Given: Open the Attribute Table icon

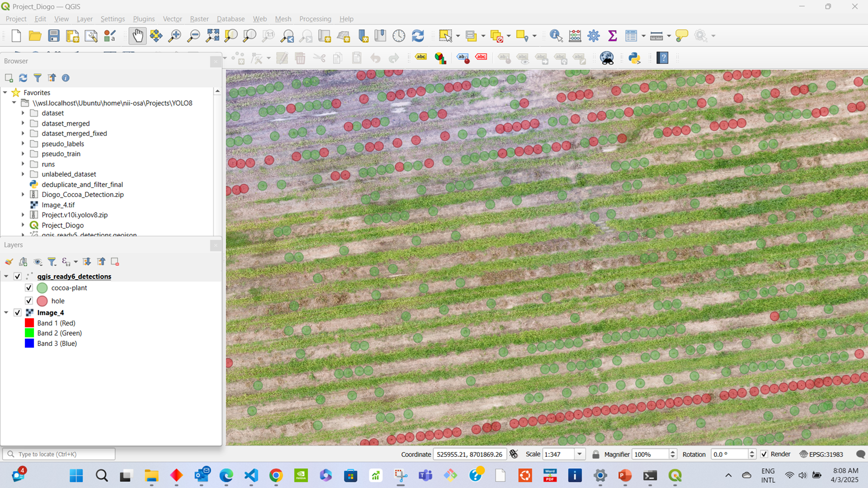Looking at the screenshot, I should click(631, 36).
